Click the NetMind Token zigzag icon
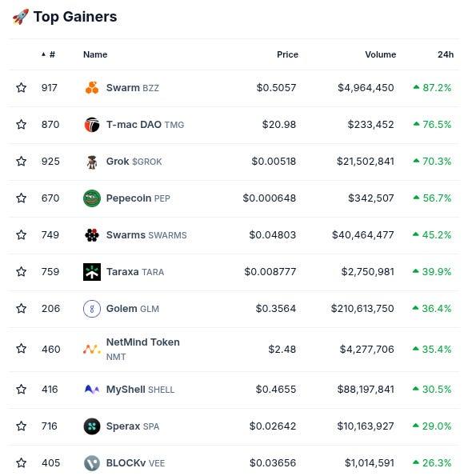 pos(92,349)
